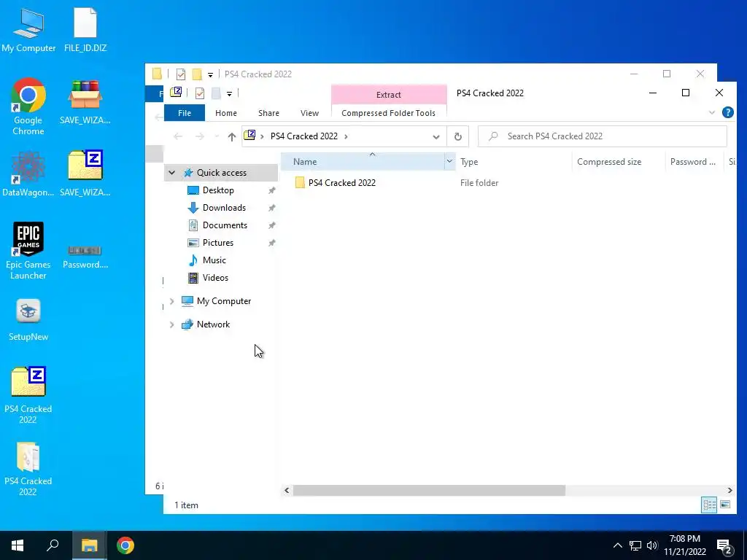Screen dimensions: 747x560
Task: Click the Extract contextual tab header
Action: [389, 94]
